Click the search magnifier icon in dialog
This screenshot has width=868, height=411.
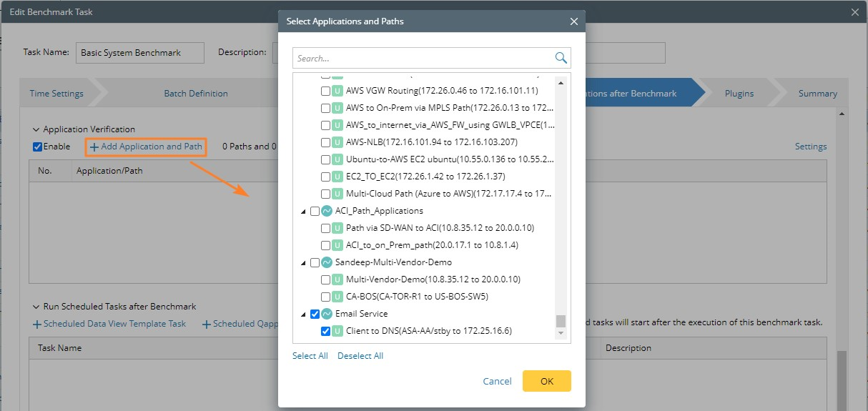(x=561, y=58)
